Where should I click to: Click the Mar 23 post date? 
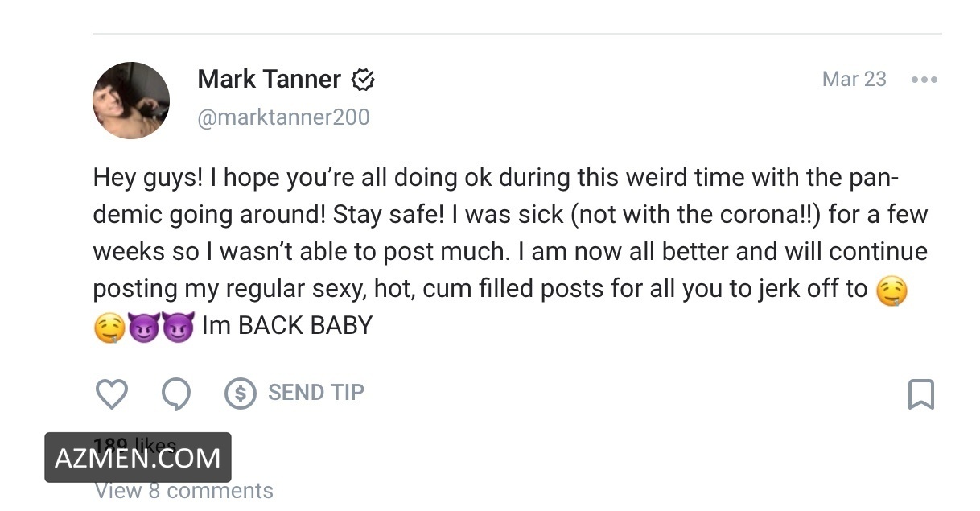854,80
